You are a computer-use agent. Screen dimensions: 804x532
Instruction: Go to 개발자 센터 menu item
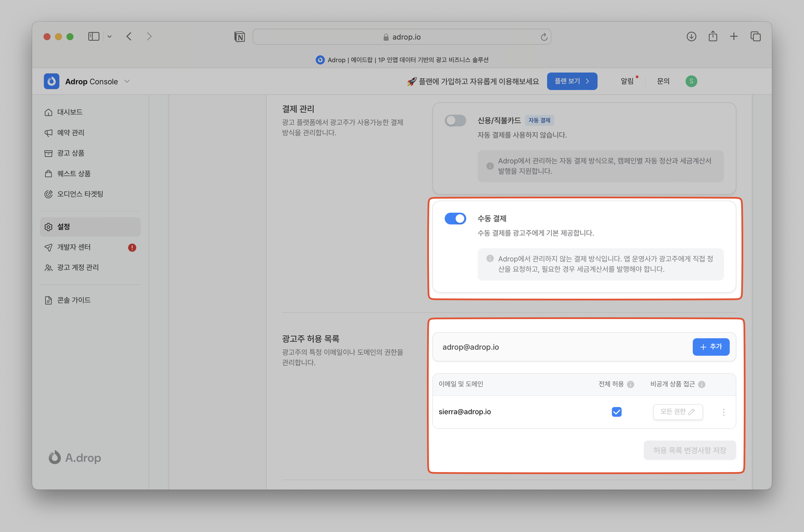pyautogui.click(x=74, y=247)
